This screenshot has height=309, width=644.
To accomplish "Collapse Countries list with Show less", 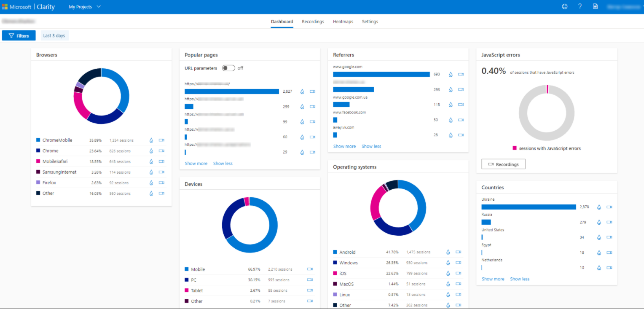I will (520, 279).
